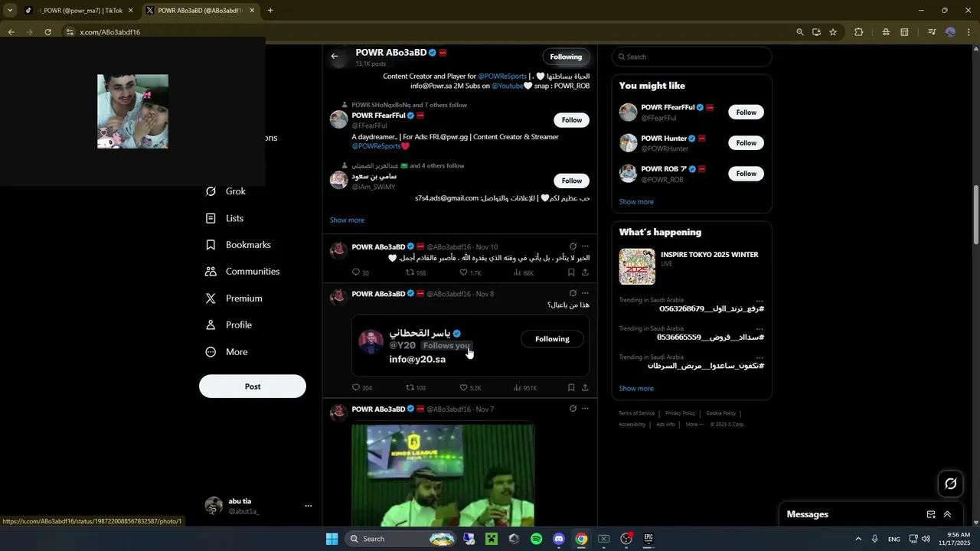Bookmark this page with the star icon

pyautogui.click(x=833, y=32)
